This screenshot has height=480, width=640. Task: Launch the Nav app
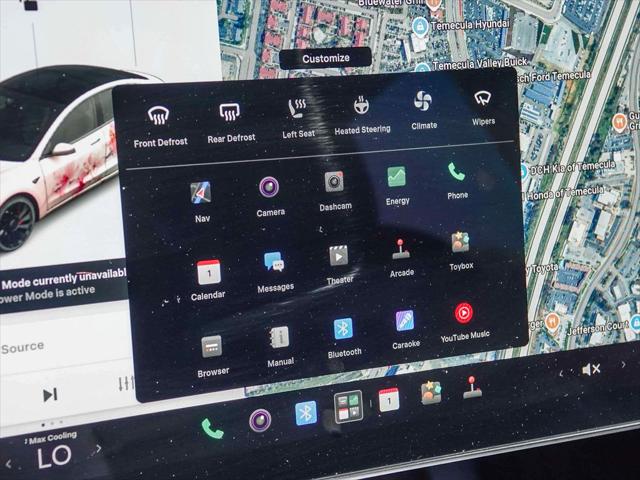click(201, 202)
